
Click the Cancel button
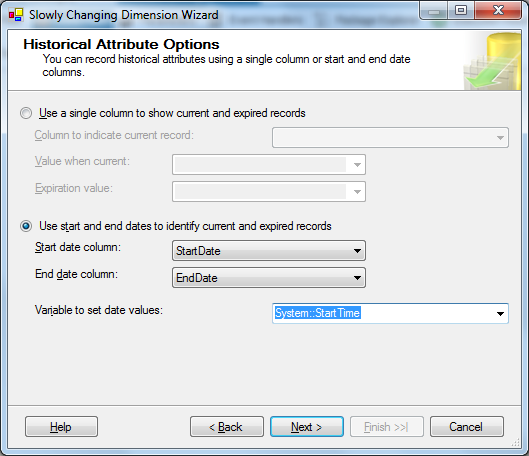(467, 427)
